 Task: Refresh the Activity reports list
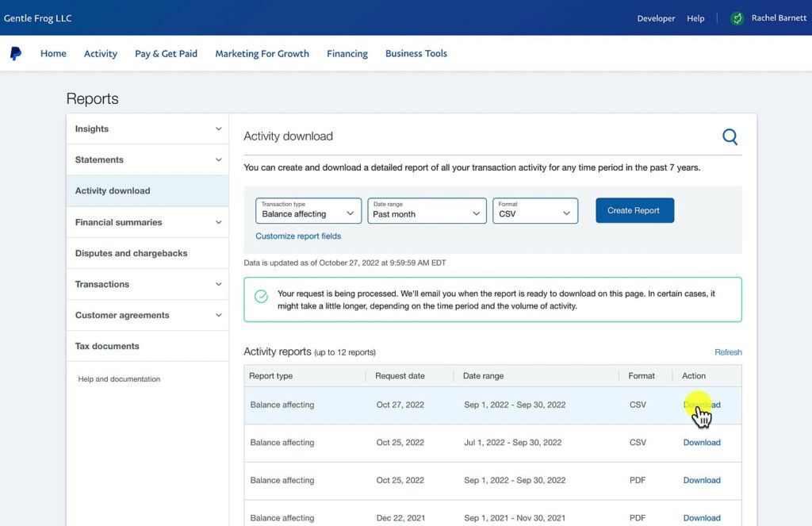[x=728, y=351]
